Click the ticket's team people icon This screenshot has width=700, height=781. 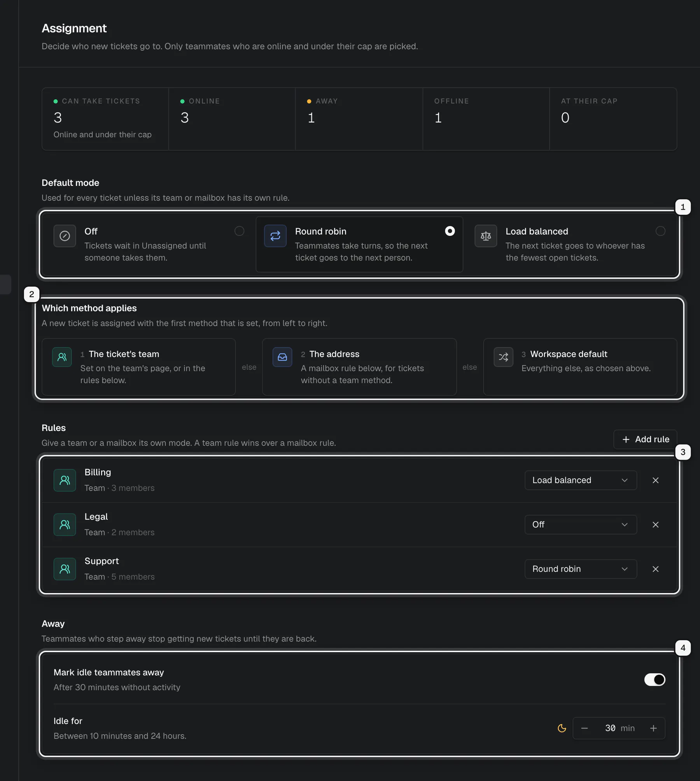click(x=62, y=357)
